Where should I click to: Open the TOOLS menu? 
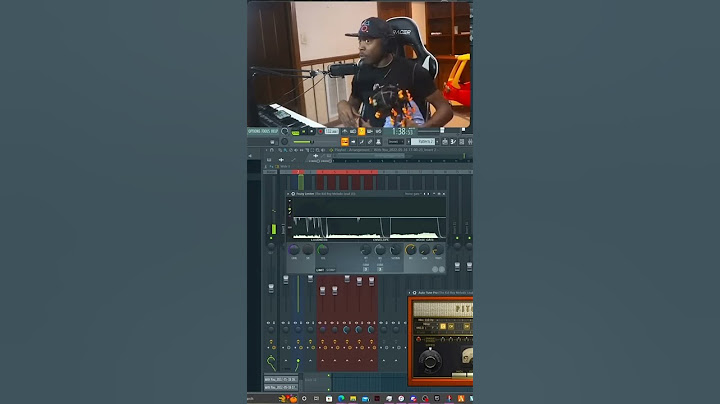[x=265, y=131]
